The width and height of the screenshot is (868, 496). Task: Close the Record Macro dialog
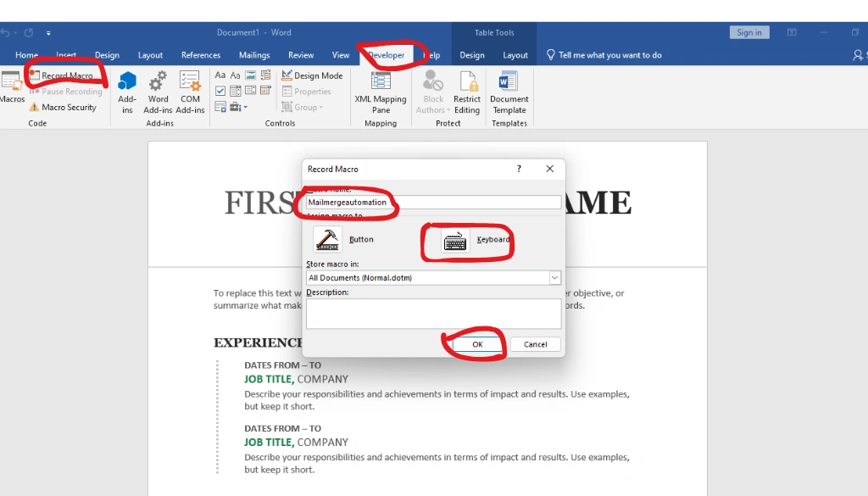coord(549,169)
